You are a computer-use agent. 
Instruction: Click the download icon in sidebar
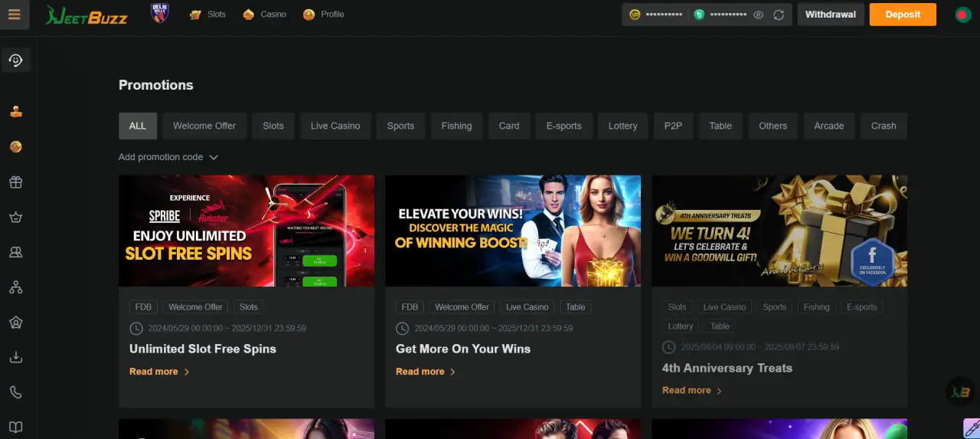pyautogui.click(x=15, y=357)
